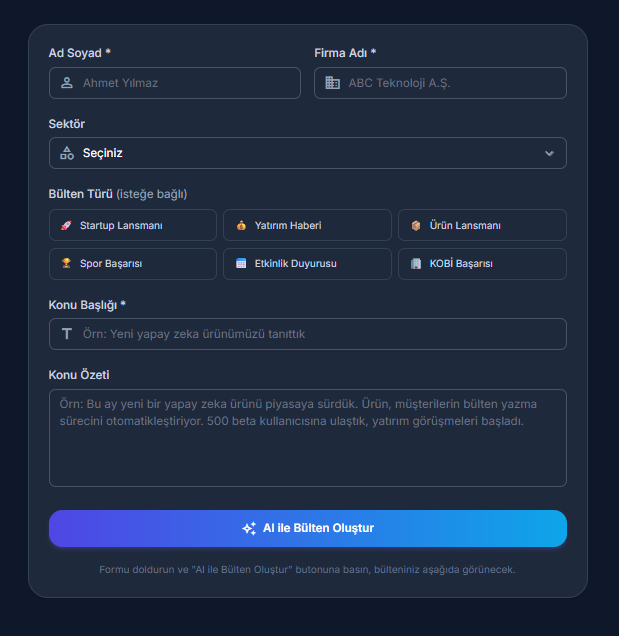Click the calendar icon for Etkinlik Duyurusu
This screenshot has width=619, height=636.
click(x=241, y=264)
